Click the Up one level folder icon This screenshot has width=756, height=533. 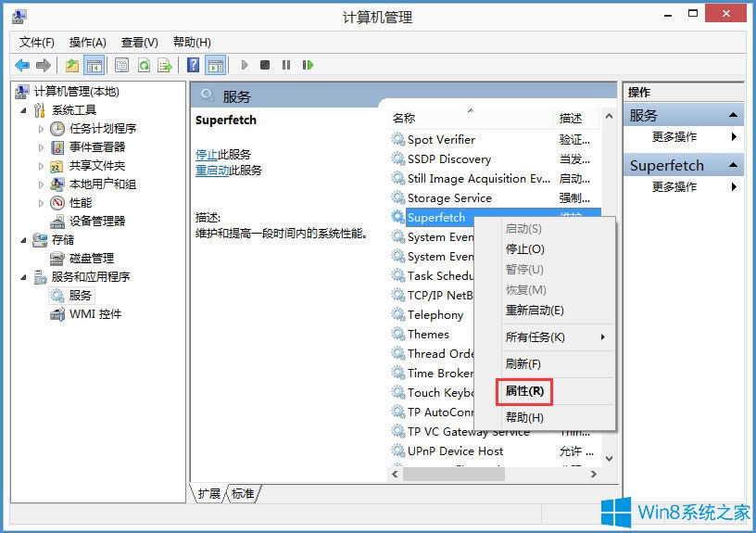[72, 65]
